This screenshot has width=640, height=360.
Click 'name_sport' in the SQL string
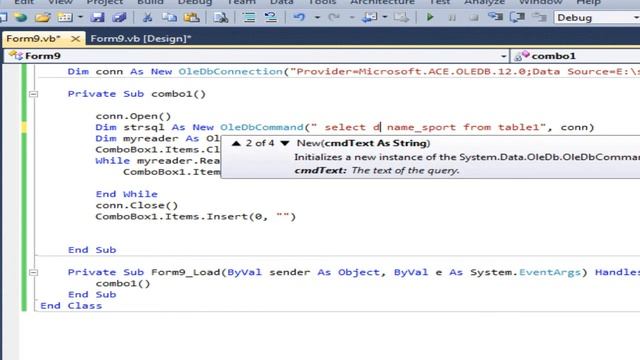point(421,127)
